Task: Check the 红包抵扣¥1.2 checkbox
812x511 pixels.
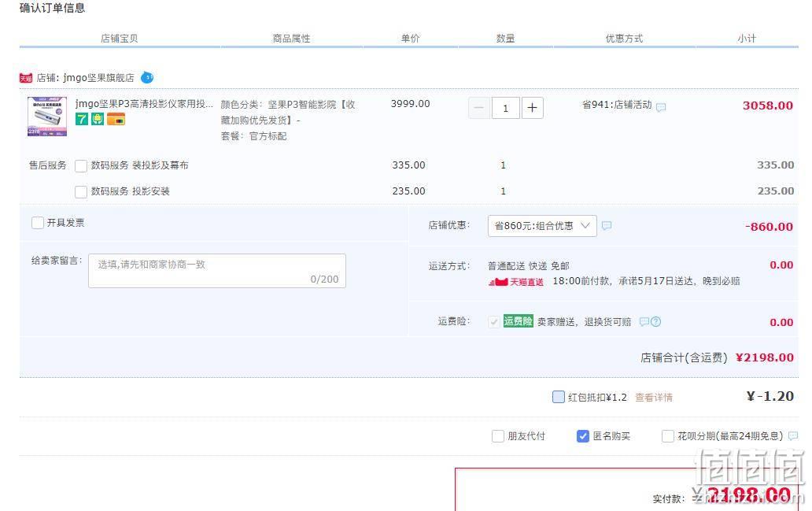Action: click(x=559, y=397)
